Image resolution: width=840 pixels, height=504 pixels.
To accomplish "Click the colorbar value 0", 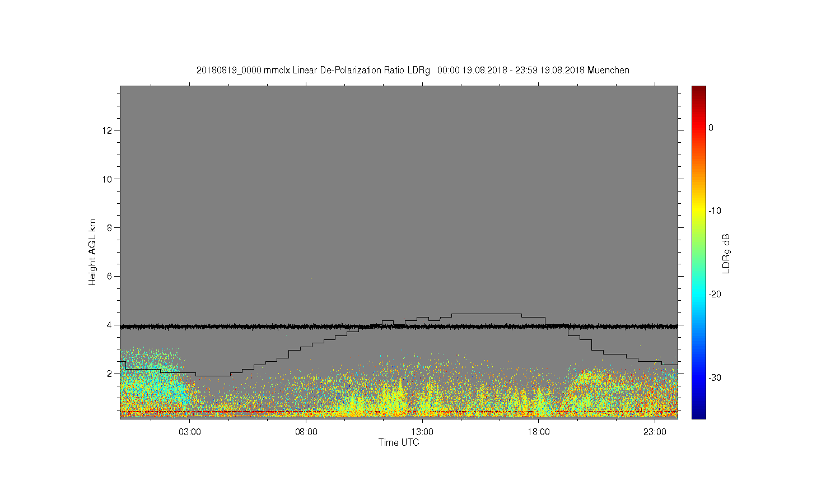I will [711, 128].
